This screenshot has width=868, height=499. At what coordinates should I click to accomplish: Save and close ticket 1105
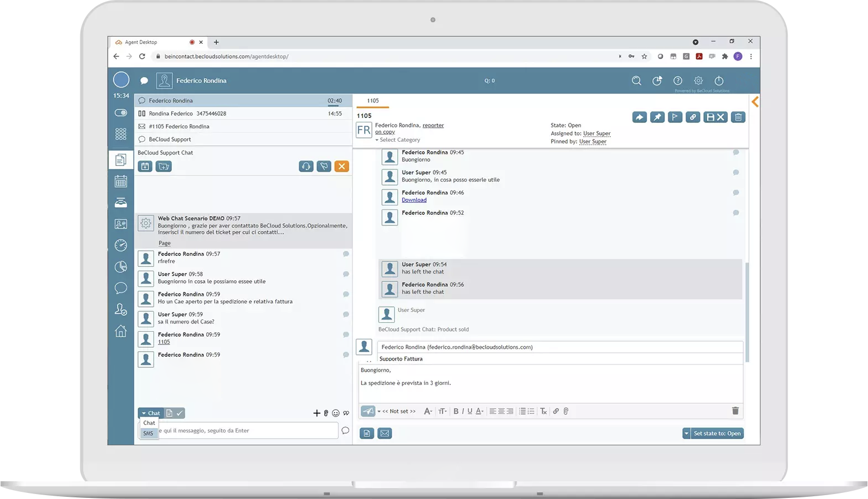(715, 117)
